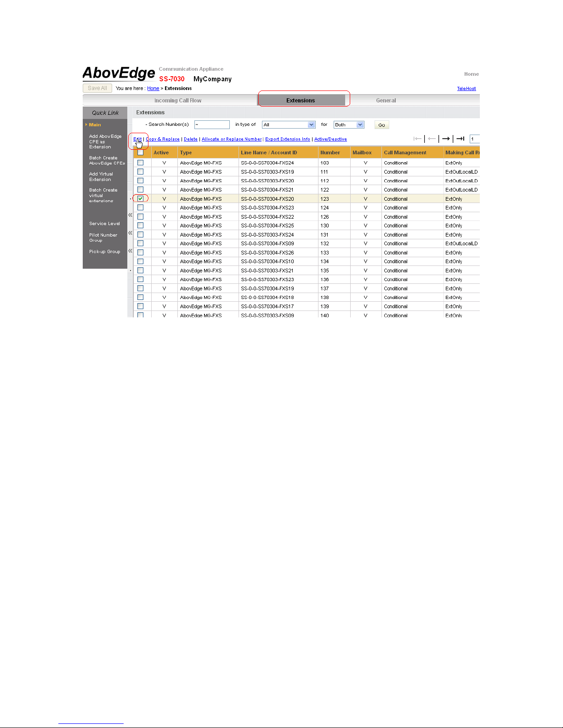Click ExtOutLocalLD in row 122
The image size is (563, 728).
point(461,190)
